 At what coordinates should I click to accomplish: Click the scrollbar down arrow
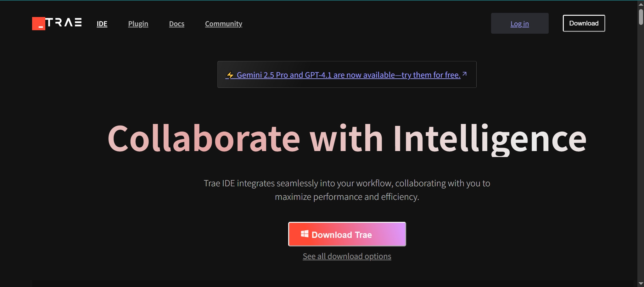[641, 284]
